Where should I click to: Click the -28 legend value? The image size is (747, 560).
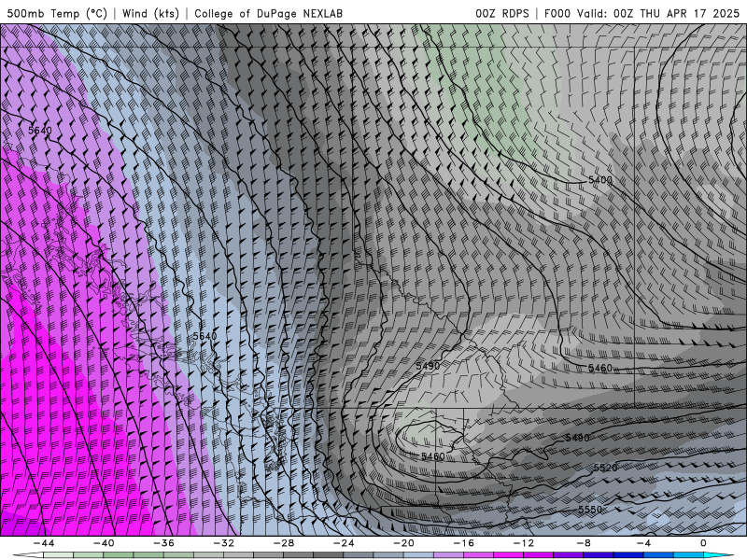click(x=284, y=543)
